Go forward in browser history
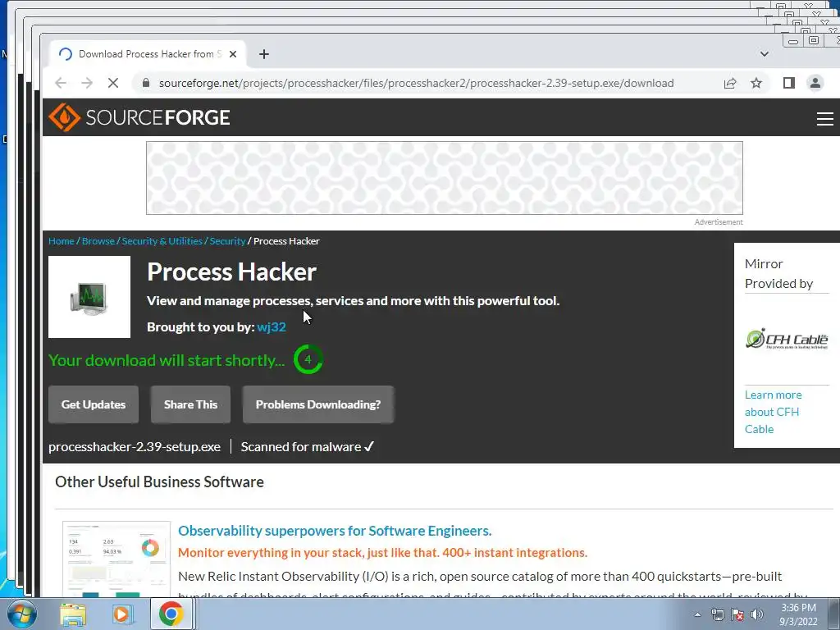 pos(87,83)
